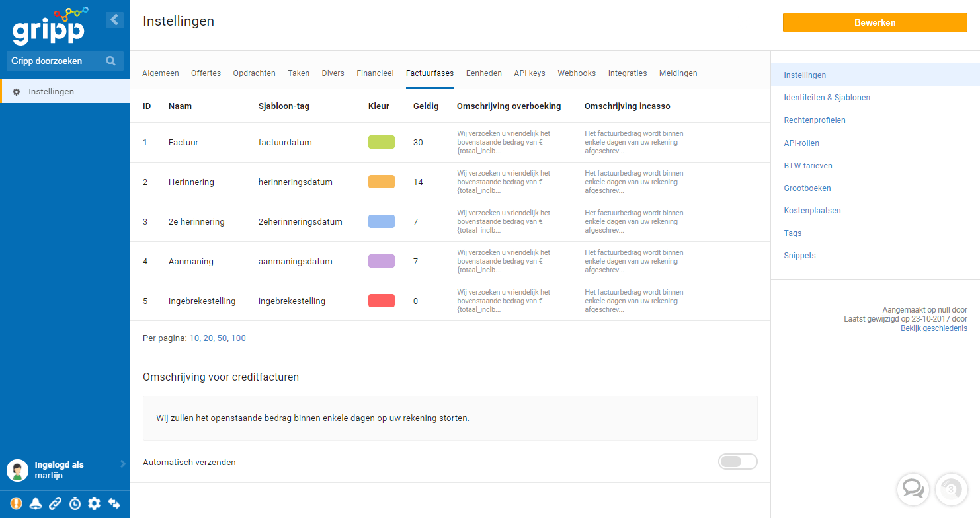980x518 pixels.
Task: Set per pagina to 50
Action: pyautogui.click(x=222, y=338)
